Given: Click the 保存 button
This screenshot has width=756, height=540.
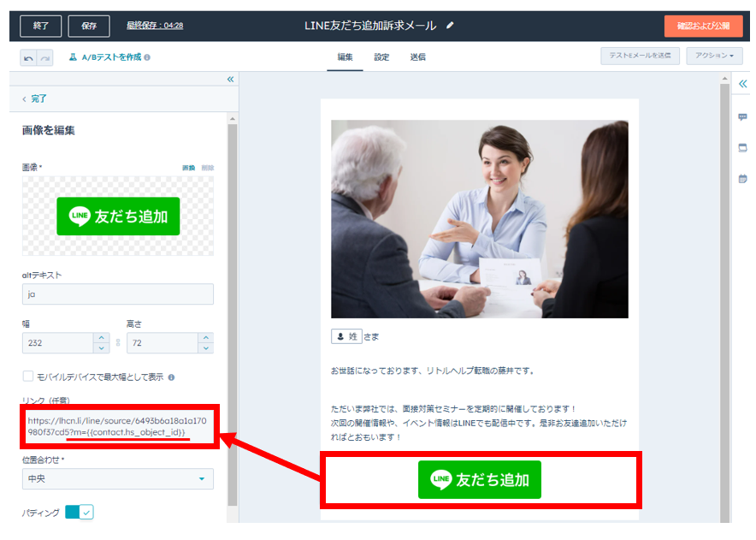Looking at the screenshot, I should (89, 26).
